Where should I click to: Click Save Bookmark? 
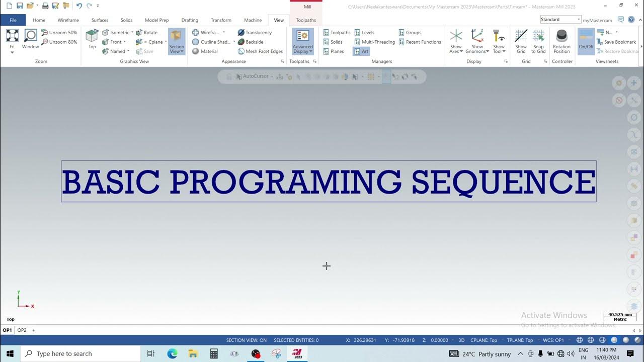click(616, 42)
